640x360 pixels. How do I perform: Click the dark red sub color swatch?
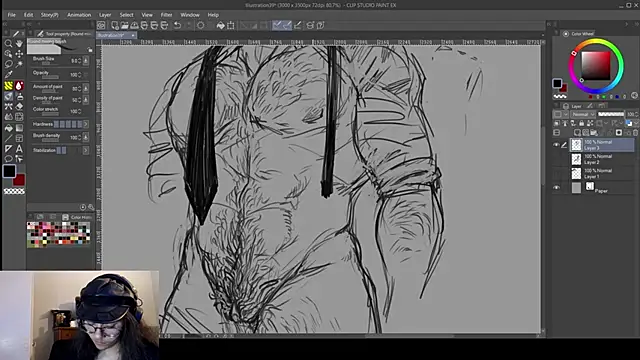(19, 180)
